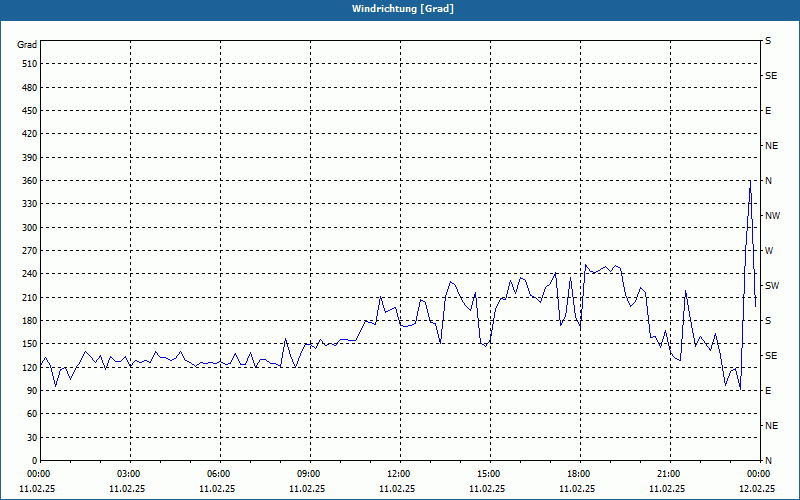This screenshot has height=500, width=800.
Task: Click the 390 value on the left axis
Action: tap(30, 158)
